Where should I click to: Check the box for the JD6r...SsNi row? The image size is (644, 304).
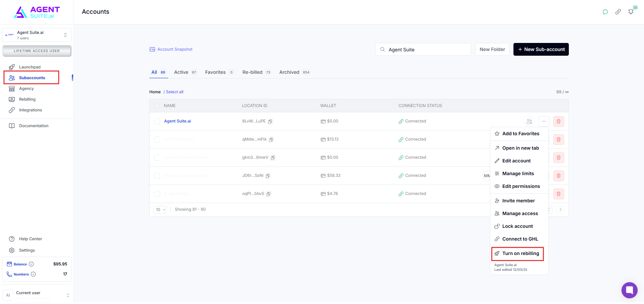(157, 176)
